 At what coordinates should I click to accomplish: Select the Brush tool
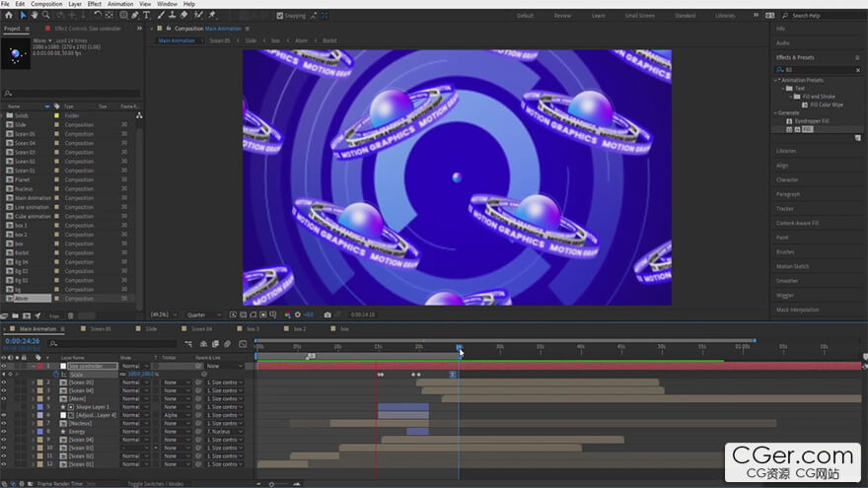pos(161,16)
